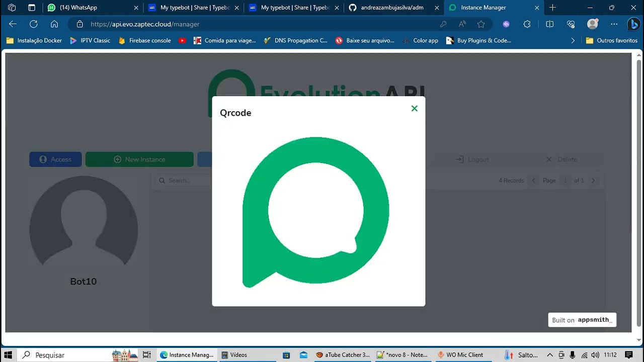Open Instalação Docker bookmark folder

[x=34, y=40]
